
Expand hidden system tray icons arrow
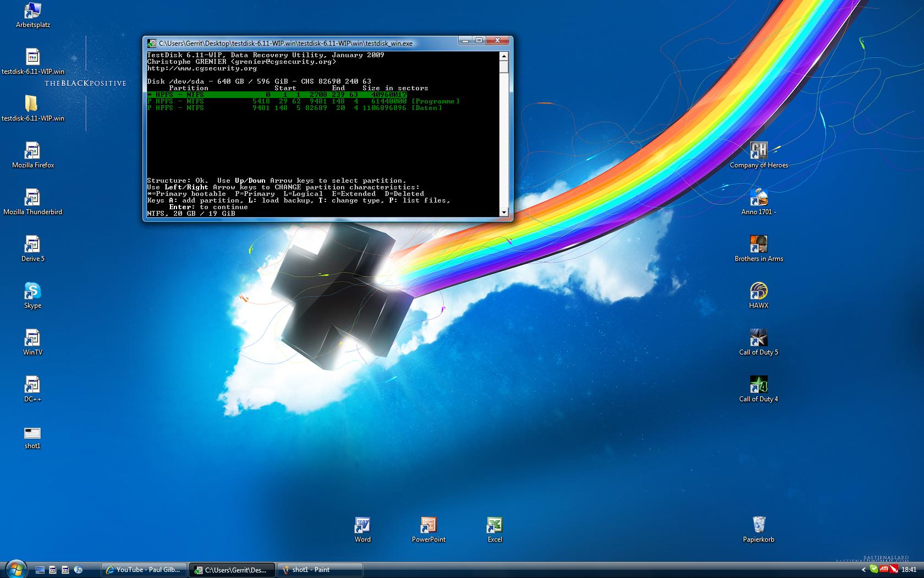[x=864, y=570]
